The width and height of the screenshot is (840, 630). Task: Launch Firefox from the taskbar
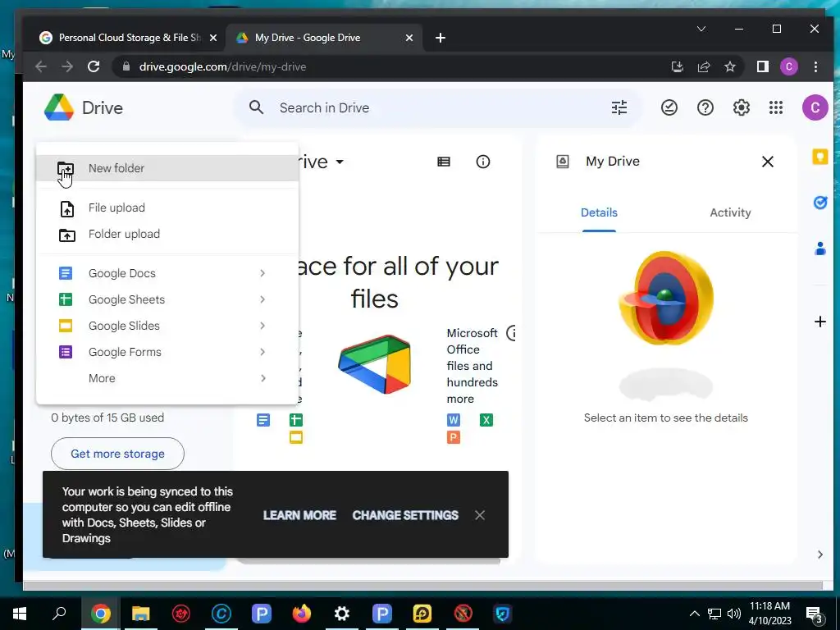(x=302, y=614)
